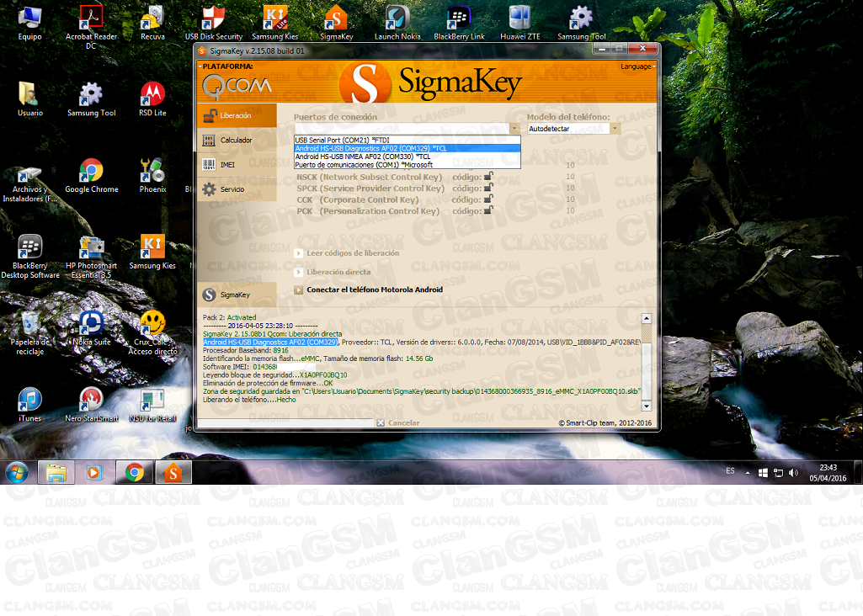The height and width of the screenshot is (616, 863).
Task: Launch iTunes from desktop
Action: [29, 405]
